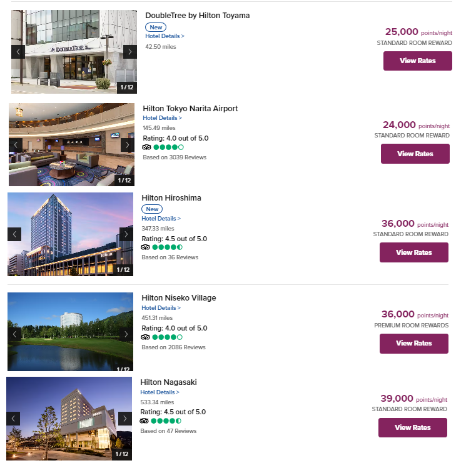Go to next Hilton Tokyo Narita Airport photo
Viewport: 476px width, 468px height.
pyautogui.click(x=127, y=145)
